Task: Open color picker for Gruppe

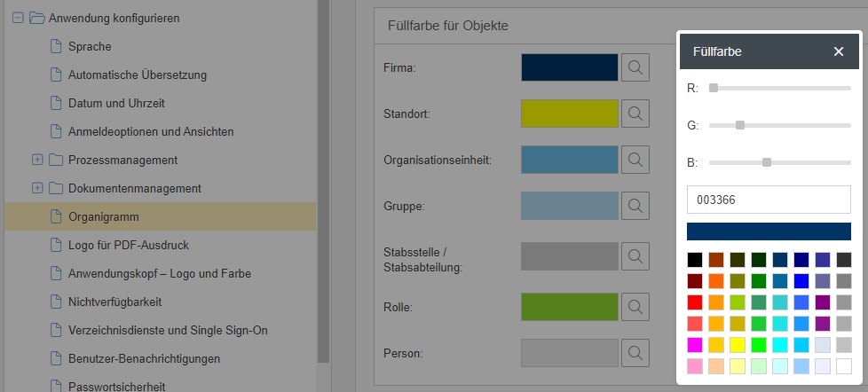Action: [635, 206]
